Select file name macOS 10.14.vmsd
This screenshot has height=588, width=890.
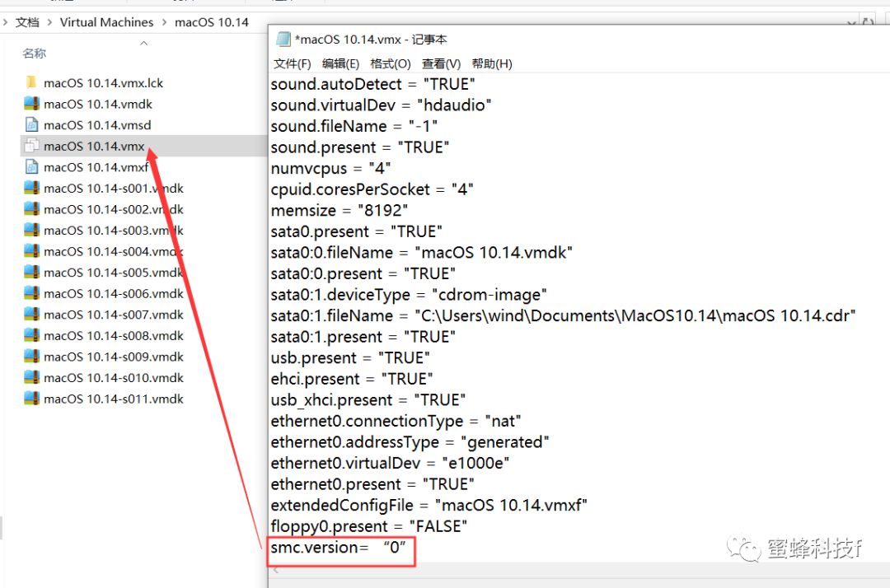click(x=97, y=124)
